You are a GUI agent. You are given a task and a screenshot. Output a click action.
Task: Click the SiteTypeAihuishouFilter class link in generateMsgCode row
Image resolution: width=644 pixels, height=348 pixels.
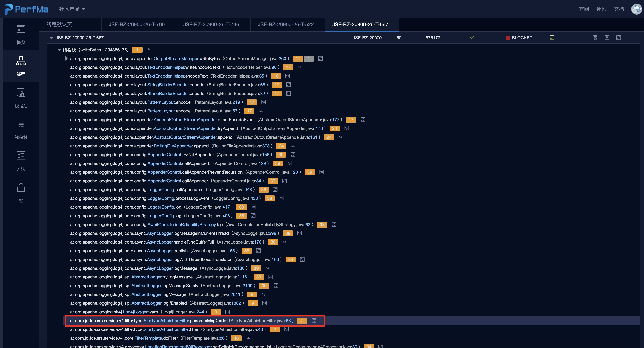(166, 321)
